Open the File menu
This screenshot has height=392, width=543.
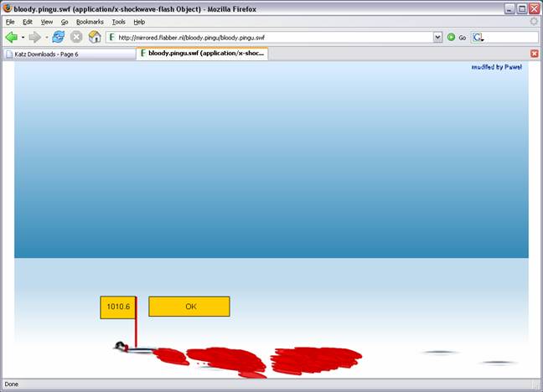click(x=10, y=22)
